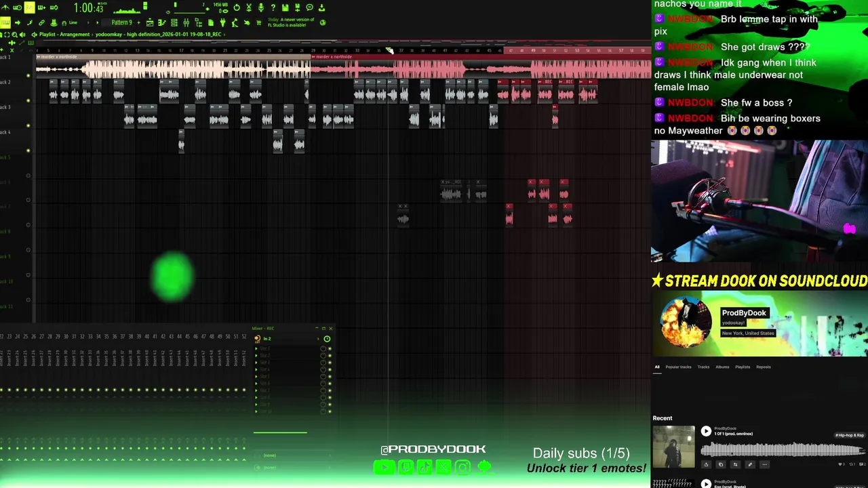Click the globe news icon
This screenshot has width=868, height=488.
click(x=322, y=22)
